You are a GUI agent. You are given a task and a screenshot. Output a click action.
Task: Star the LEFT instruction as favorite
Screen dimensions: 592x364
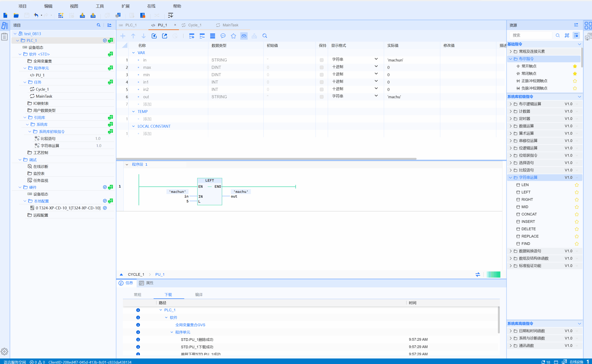pos(577,192)
